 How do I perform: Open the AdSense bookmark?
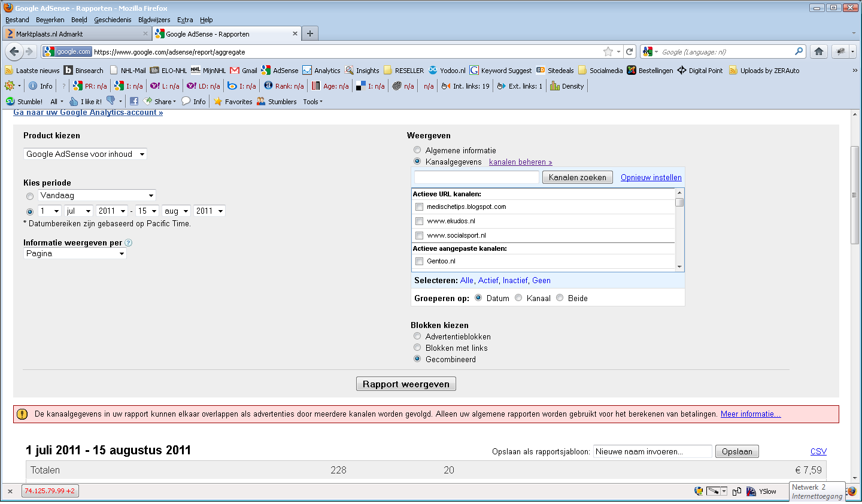[x=280, y=71]
